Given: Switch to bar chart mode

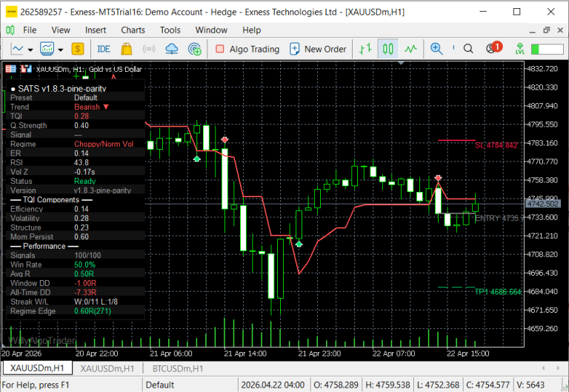Looking at the screenshot, I should coord(365,49).
